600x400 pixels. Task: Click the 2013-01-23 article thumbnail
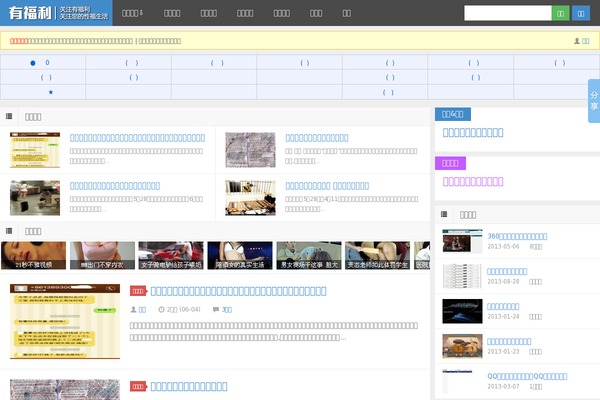(x=462, y=346)
